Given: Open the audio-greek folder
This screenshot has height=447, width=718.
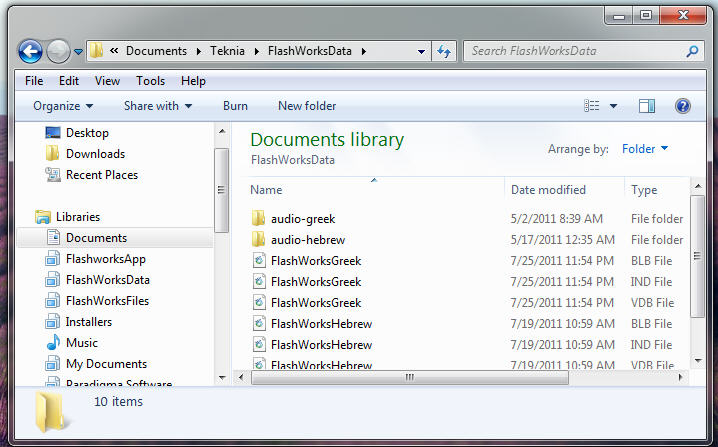Looking at the screenshot, I should 302,219.
